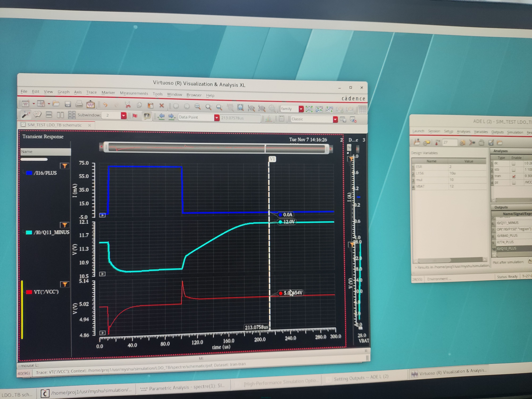Open the File menu

(x=24, y=91)
